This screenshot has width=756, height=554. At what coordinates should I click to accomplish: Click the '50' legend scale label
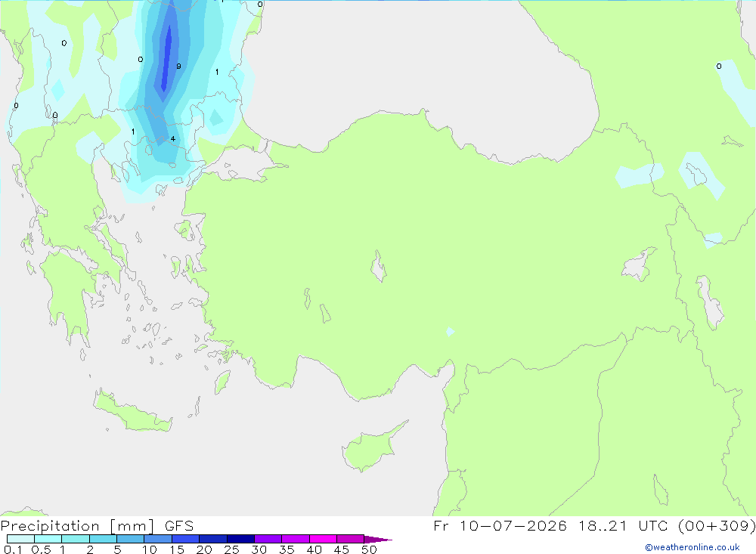coord(369,549)
